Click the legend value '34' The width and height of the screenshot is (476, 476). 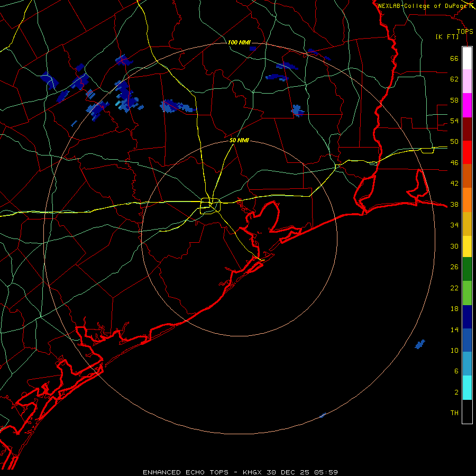[454, 225]
